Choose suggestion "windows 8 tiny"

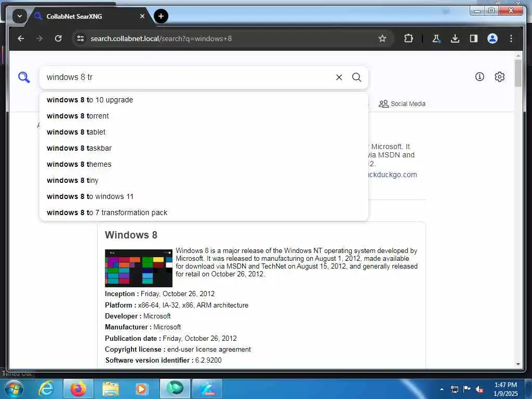[x=204, y=180]
